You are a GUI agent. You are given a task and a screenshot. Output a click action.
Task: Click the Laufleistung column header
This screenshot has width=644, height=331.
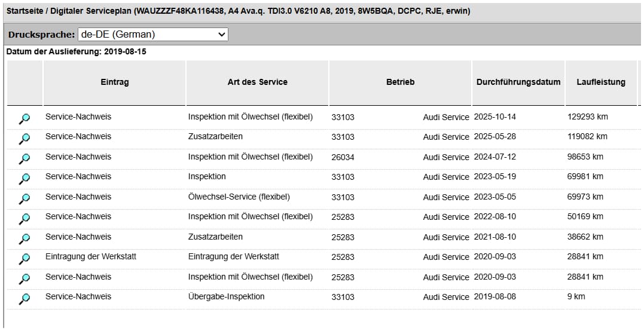pyautogui.click(x=600, y=82)
